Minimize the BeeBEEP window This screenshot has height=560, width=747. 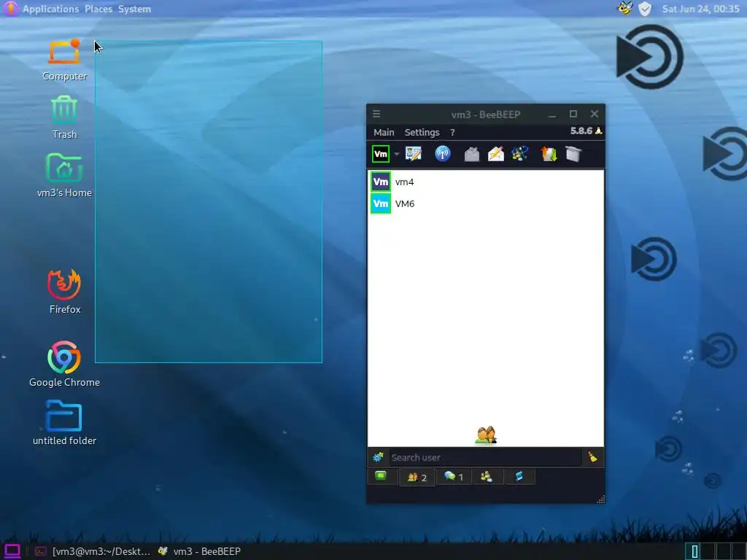point(552,114)
